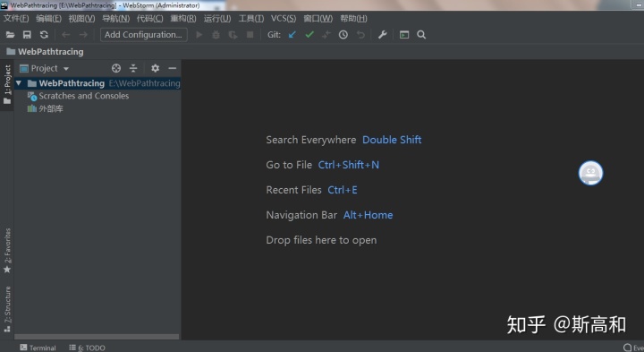
Task: Open the Project view dropdown
Action: click(x=45, y=68)
